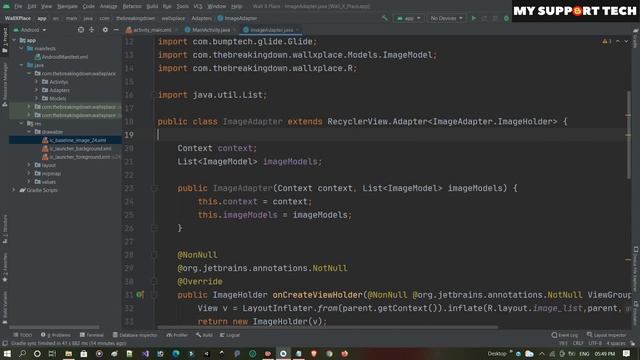
Task: Open the Tools menu
Action: click(182, 7)
